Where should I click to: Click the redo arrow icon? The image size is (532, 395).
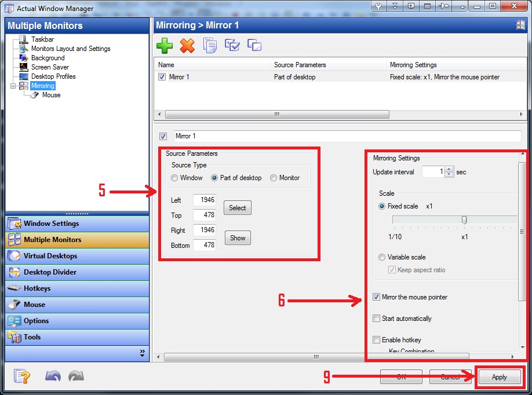pyautogui.click(x=76, y=376)
